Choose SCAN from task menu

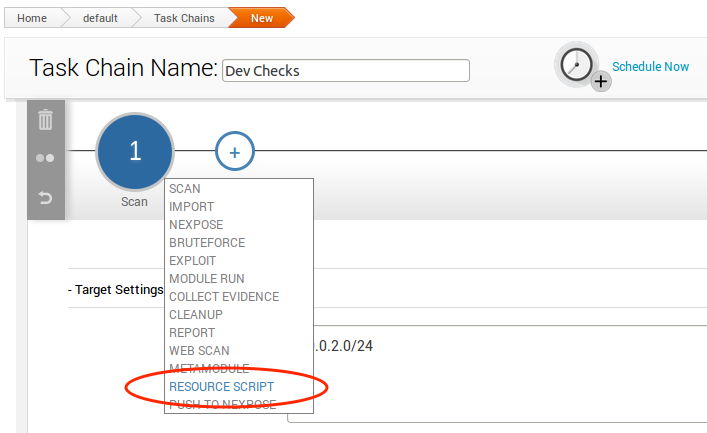click(185, 188)
